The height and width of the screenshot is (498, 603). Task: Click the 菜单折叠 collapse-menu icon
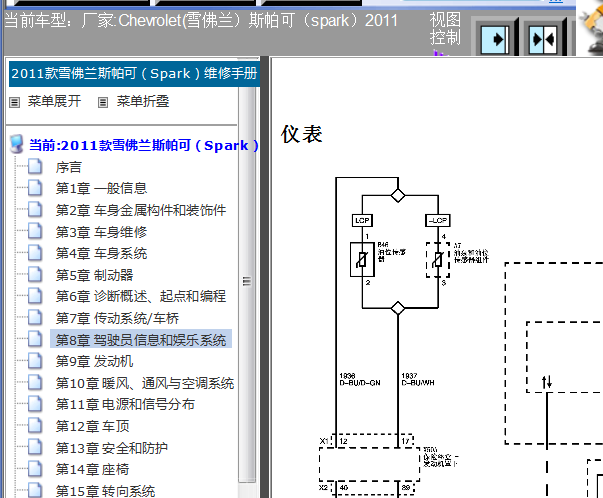pyautogui.click(x=103, y=102)
